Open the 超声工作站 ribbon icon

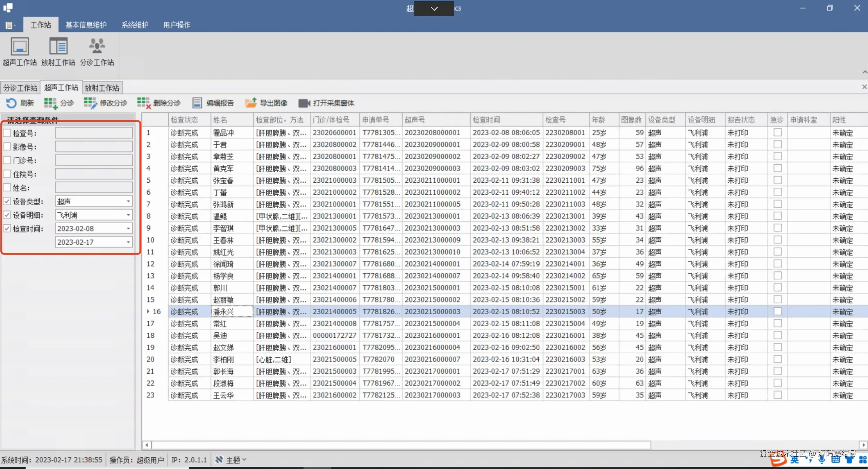coord(20,46)
